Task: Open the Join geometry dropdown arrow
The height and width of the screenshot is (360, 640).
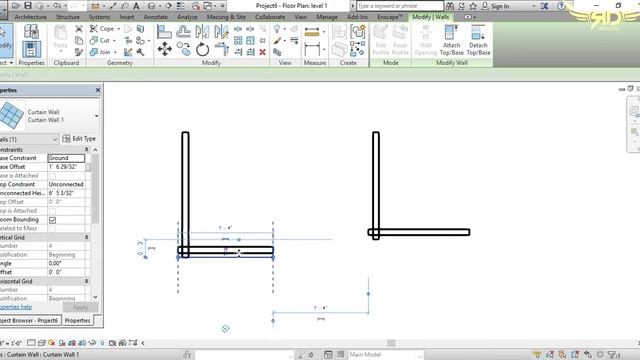Action: click(115, 52)
